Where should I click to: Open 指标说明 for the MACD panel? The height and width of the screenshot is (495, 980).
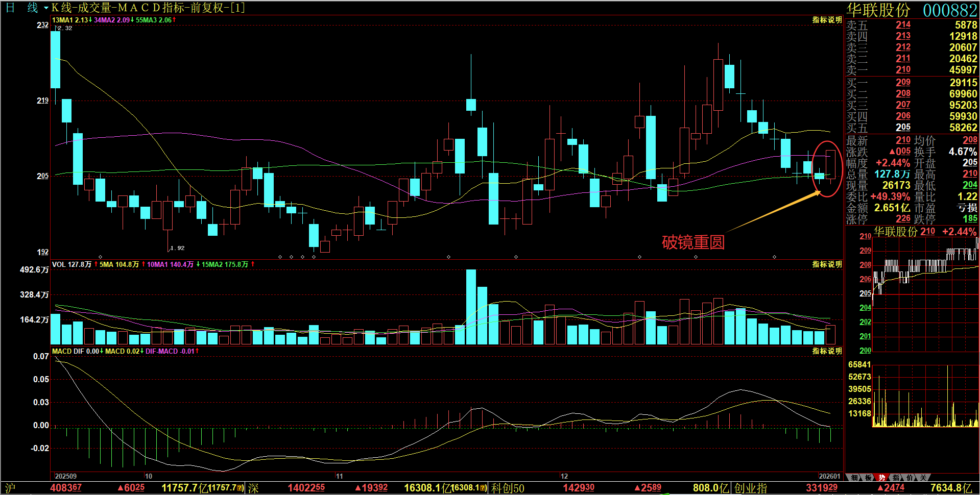click(827, 351)
